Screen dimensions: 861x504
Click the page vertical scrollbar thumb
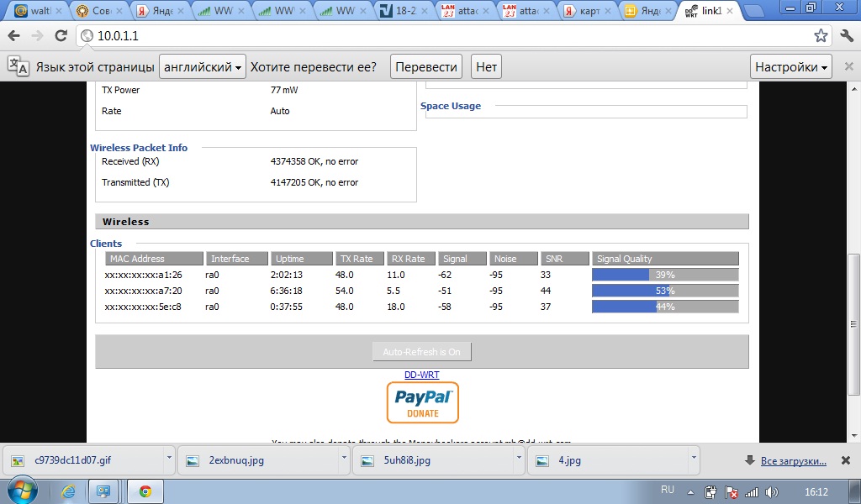pyautogui.click(x=853, y=323)
